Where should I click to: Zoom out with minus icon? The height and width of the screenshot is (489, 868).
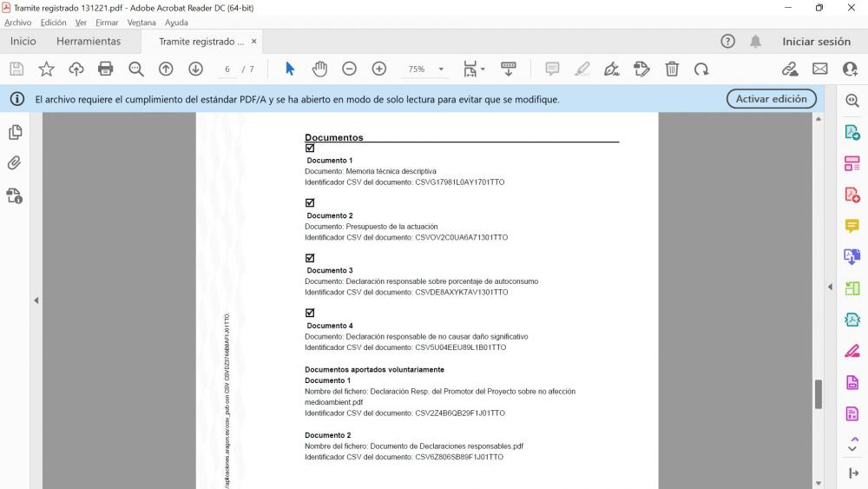click(x=349, y=69)
